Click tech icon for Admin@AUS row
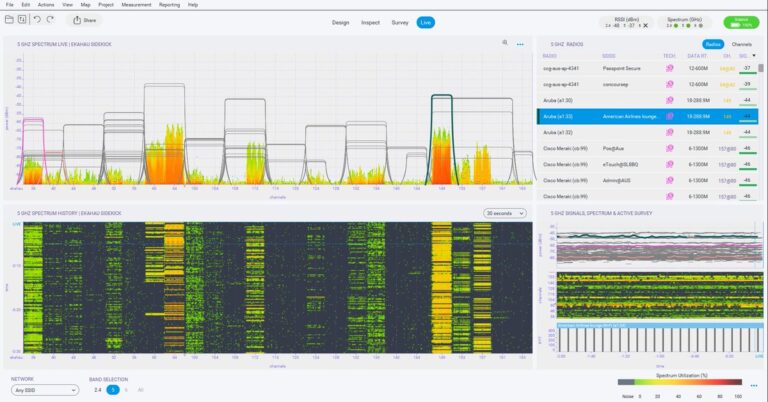The image size is (768, 402). [669, 180]
